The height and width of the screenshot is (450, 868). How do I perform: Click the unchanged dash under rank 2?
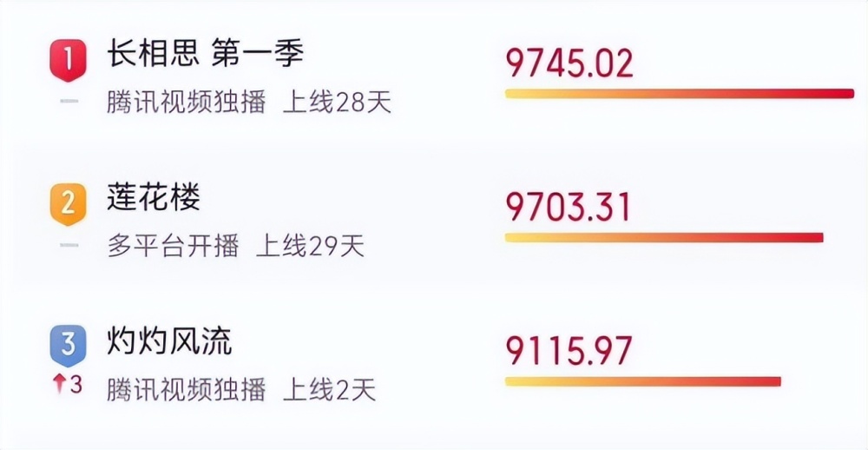click(x=69, y=245)
